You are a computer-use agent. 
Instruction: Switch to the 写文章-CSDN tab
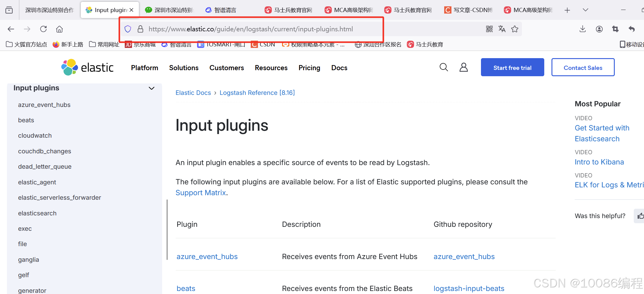tap(469, 10)
